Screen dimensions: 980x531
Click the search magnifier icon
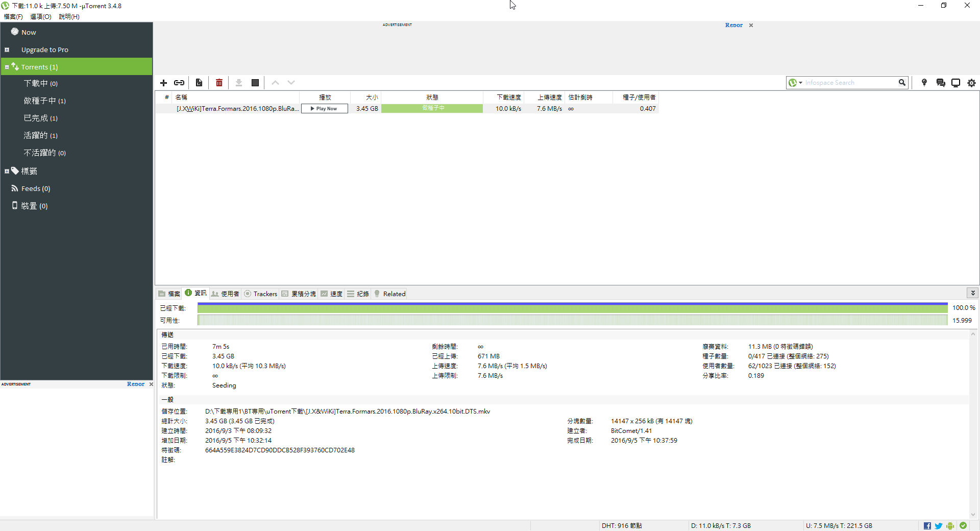coord(902,83)
